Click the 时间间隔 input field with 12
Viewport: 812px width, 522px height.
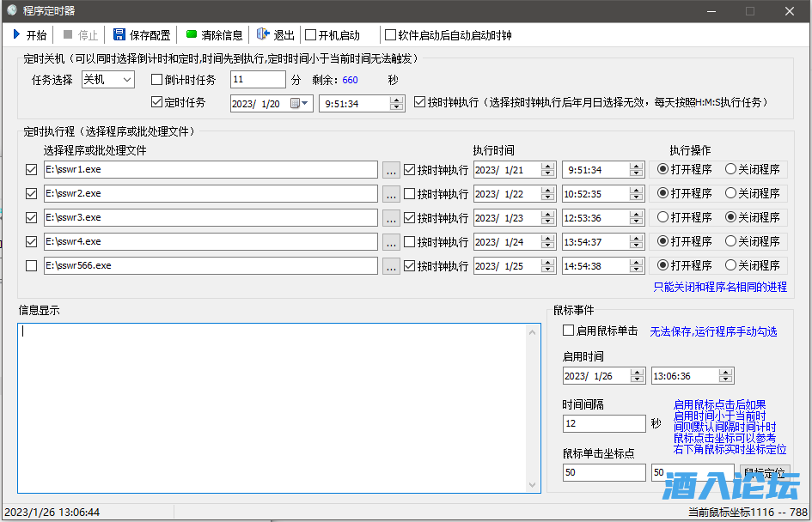[603, 424]
